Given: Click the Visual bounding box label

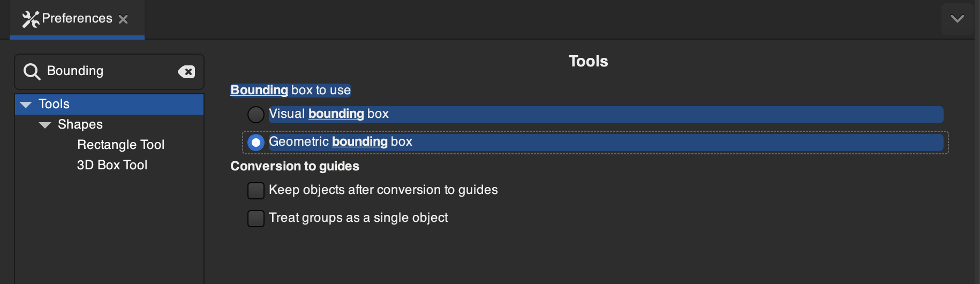Looking at the screenshot, I should click(329, 114).
